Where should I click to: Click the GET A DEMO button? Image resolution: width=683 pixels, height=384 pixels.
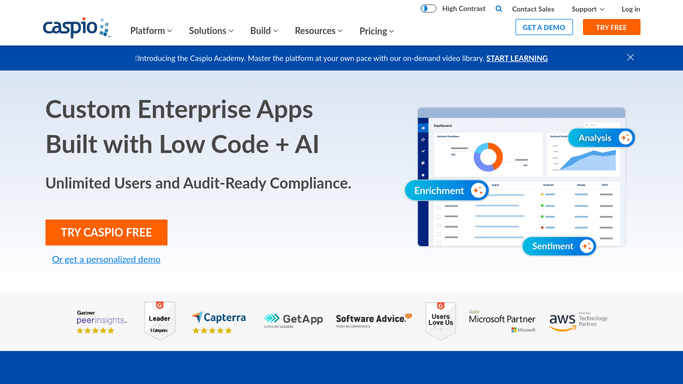click(x=544, y=27)
